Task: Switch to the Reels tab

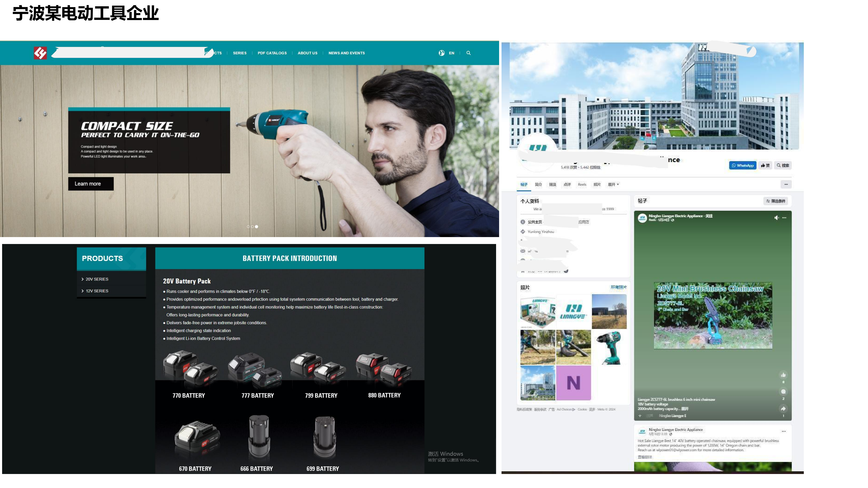Action: tap(582, 185)
